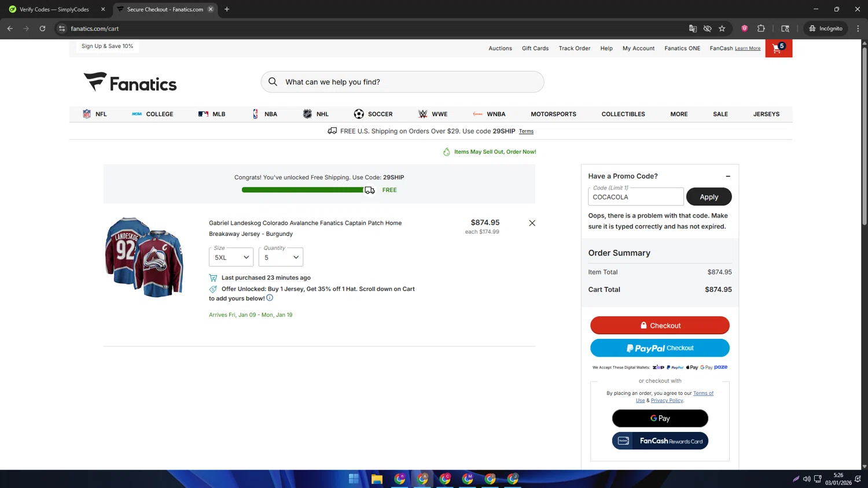Click the search magnifier icon

pos(273,82)
